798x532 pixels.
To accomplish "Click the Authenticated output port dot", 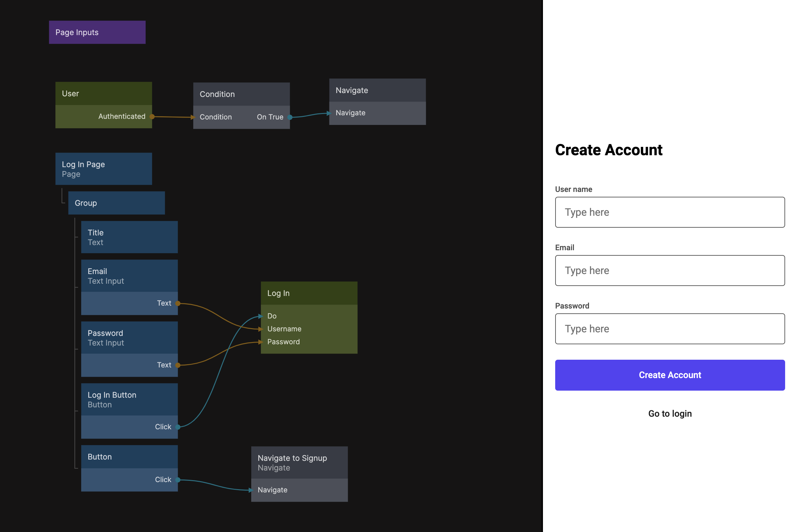I will click(x=152, y=117).
